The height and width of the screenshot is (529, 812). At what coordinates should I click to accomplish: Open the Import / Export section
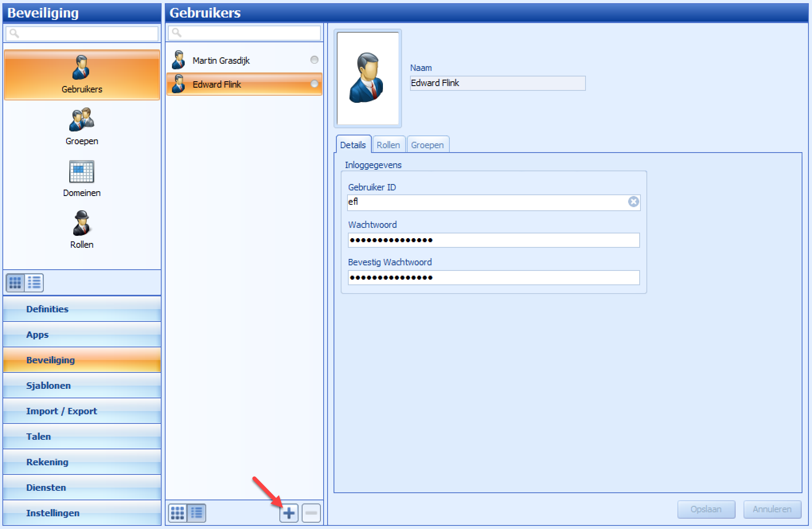click(82, 411)
